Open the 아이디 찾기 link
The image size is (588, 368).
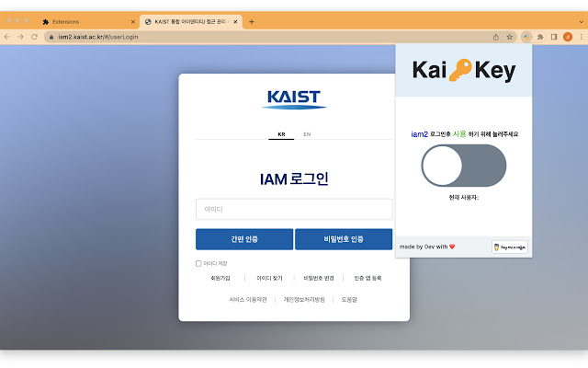coord(269,278)
